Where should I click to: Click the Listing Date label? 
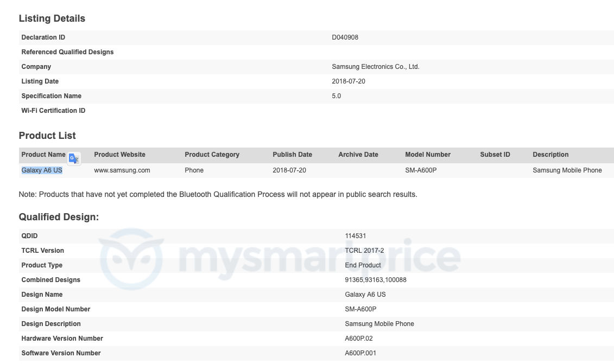pyautogui.click(x=40, y=81)
